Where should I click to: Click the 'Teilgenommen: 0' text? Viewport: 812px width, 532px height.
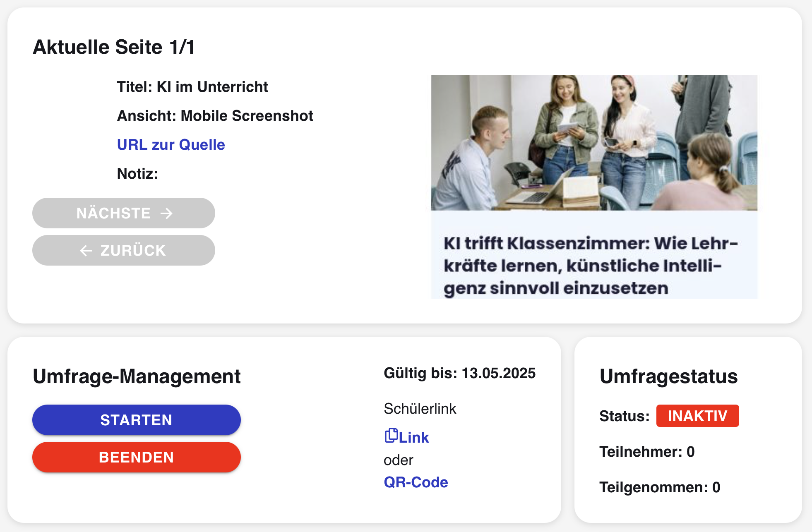660,487
